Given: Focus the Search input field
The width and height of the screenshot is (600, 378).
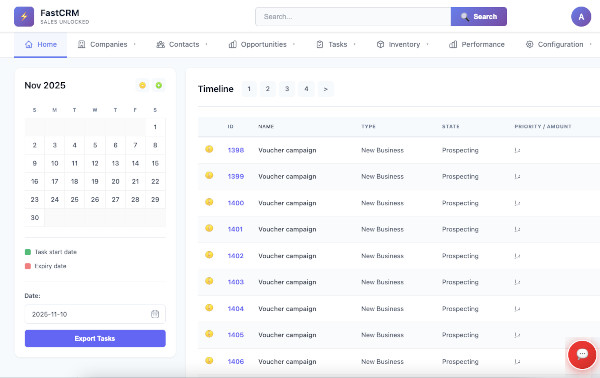Looking at the screenshot, I should (353, 16).
